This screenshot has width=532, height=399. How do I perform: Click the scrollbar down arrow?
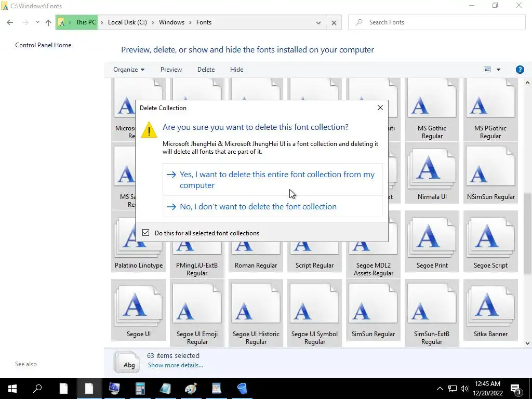[527, 343]
